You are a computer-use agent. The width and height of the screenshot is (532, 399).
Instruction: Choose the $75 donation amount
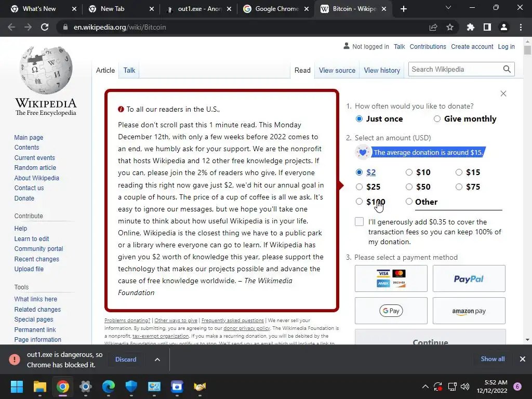459,187
